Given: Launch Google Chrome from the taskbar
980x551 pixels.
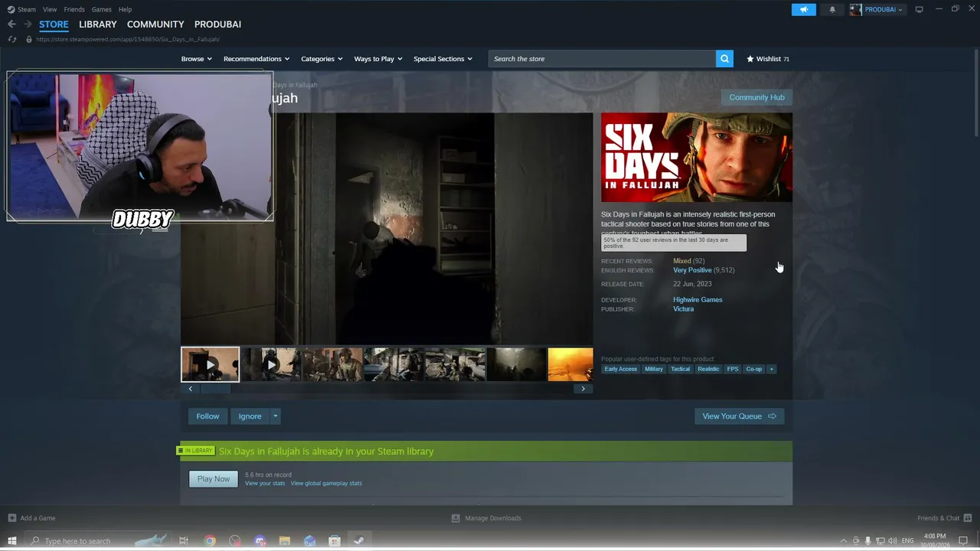Looking at the screenshot, I should pyautogui.click(x=210, y=541).
